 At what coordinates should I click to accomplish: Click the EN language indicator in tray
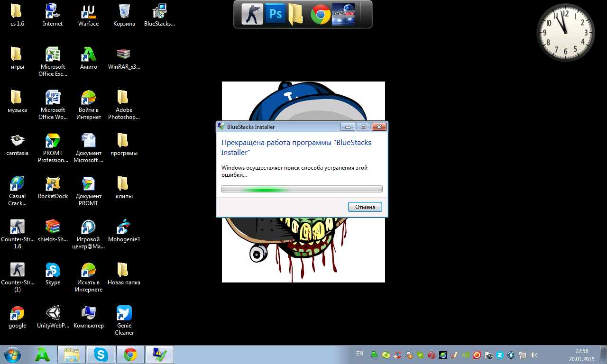(359, 354)
